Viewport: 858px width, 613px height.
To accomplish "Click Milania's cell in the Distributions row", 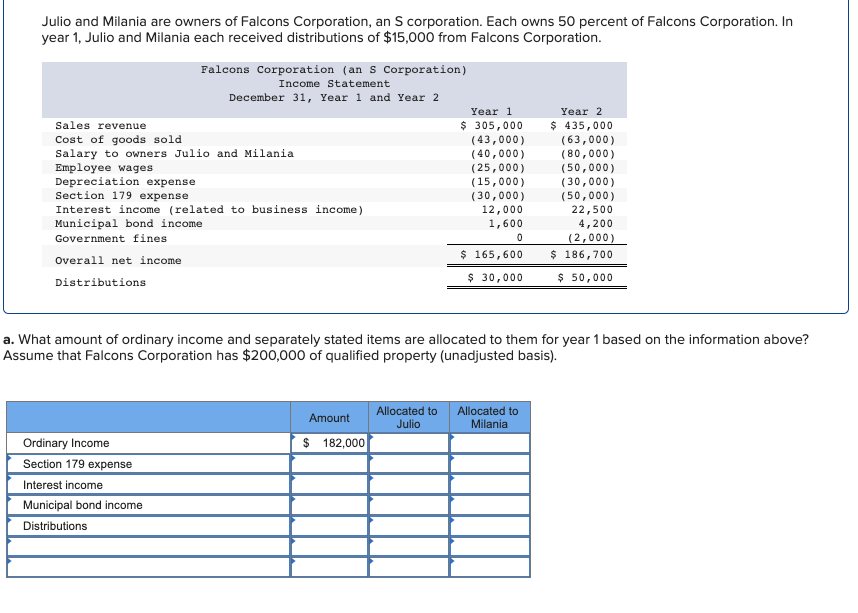I will 490,526.
